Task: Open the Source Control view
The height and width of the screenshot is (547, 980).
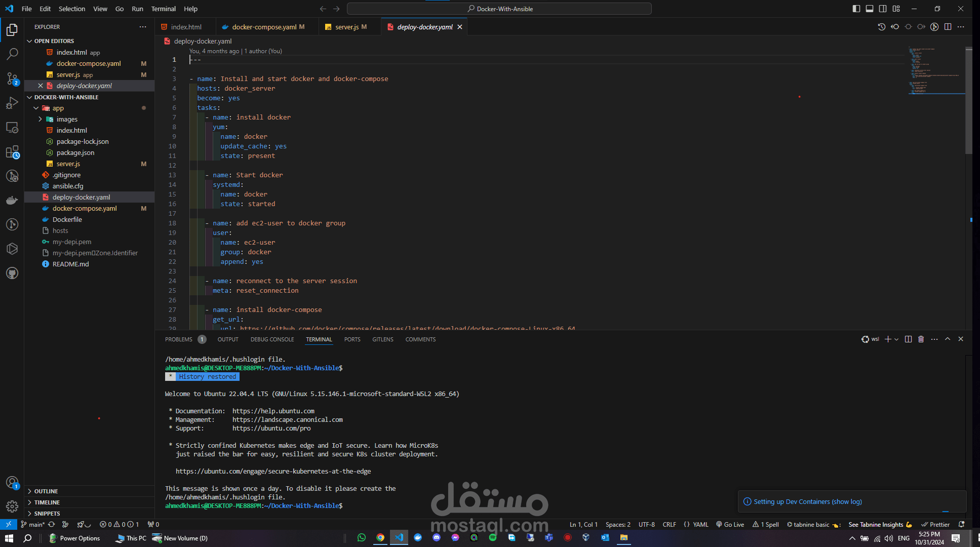Action: coord(12,79)
